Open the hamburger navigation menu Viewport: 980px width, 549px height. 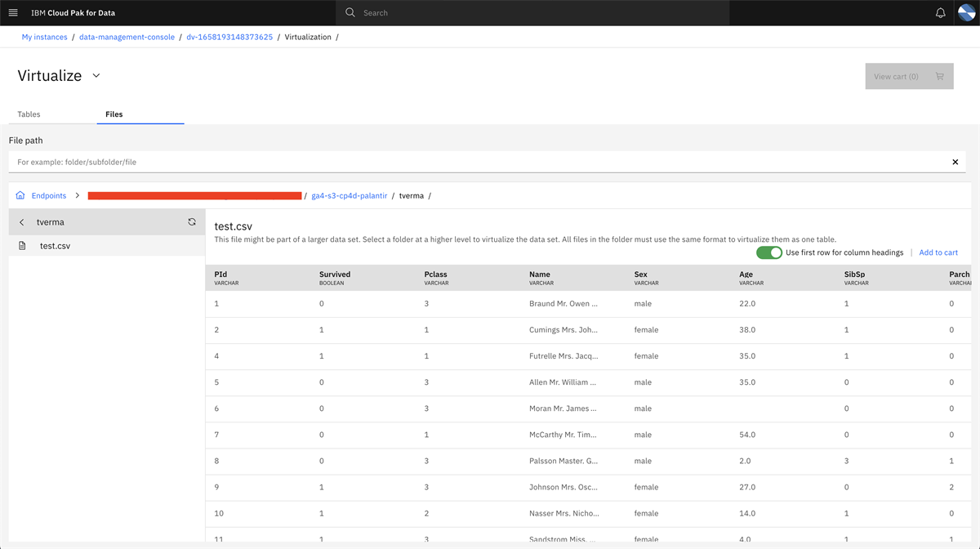13,13
